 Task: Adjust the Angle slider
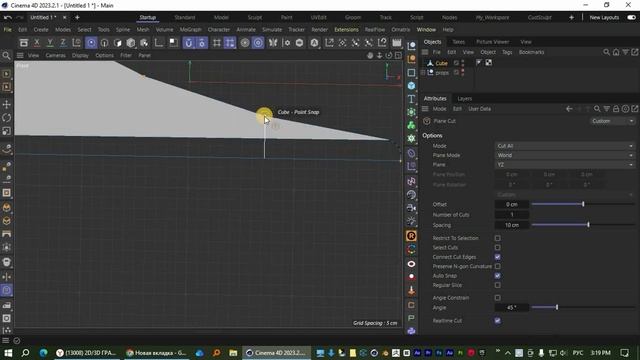[583, 307]
